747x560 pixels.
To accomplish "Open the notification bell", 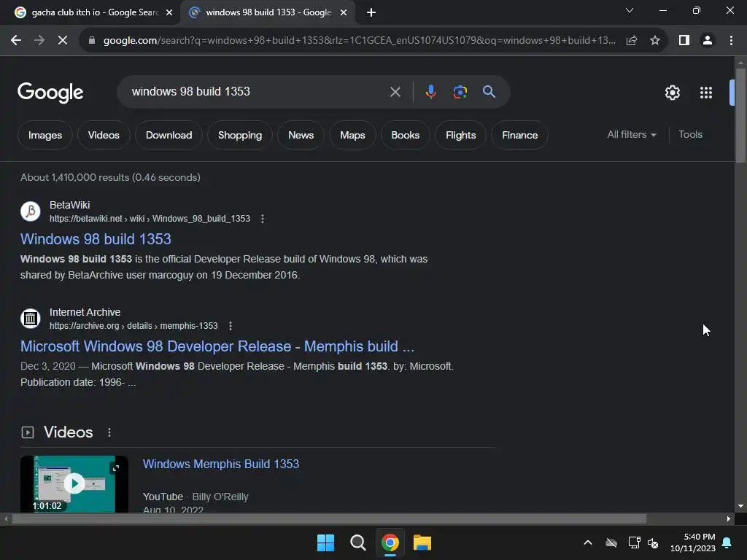I will 727,542.
